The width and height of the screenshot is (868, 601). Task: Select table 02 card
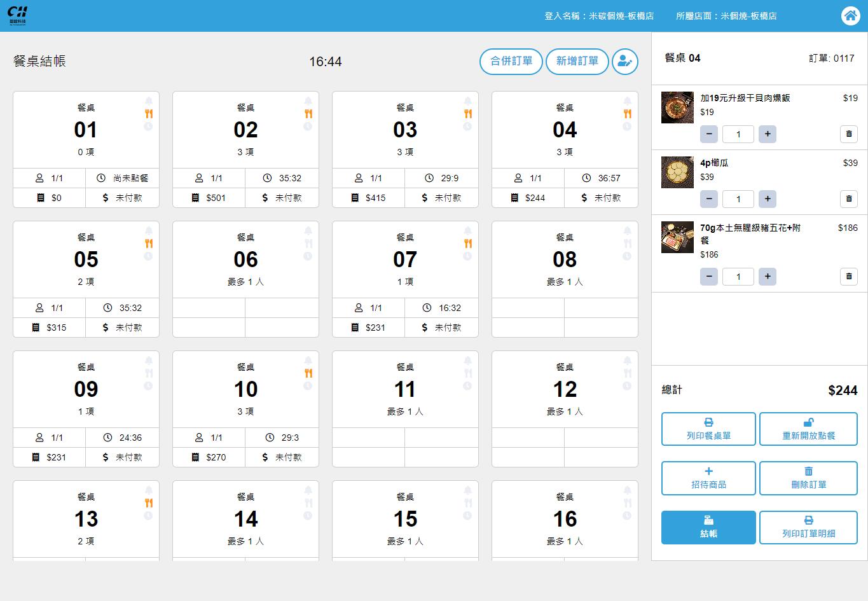point(245,149)
